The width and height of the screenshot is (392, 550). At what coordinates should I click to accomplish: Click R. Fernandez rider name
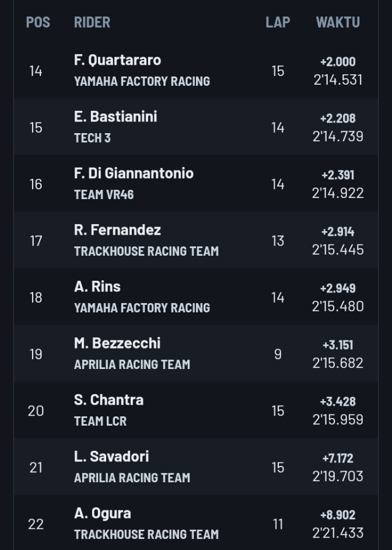[117, 230]
